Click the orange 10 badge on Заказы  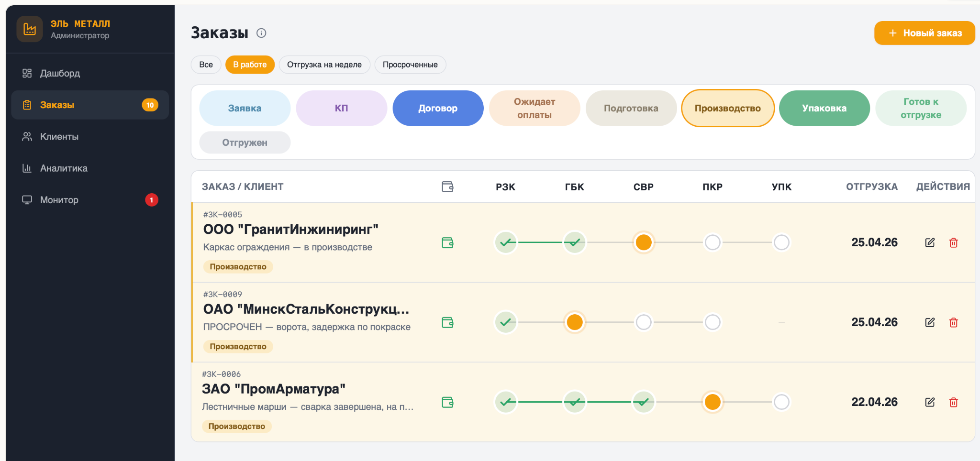click(x=150, y=105)
